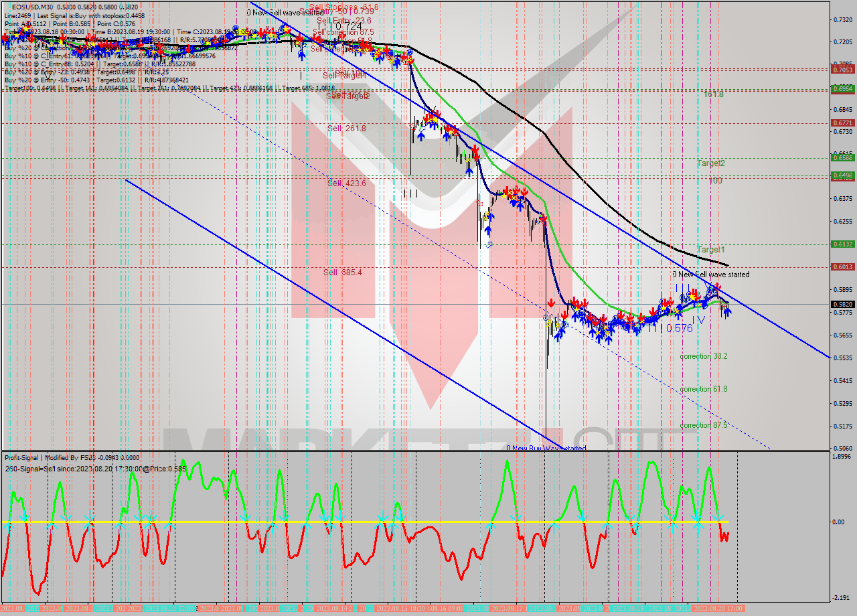This screenshot has height=616, width=857.
Task: Click the 1.8996 indicator scale value
Action: (x=842, y=456)
